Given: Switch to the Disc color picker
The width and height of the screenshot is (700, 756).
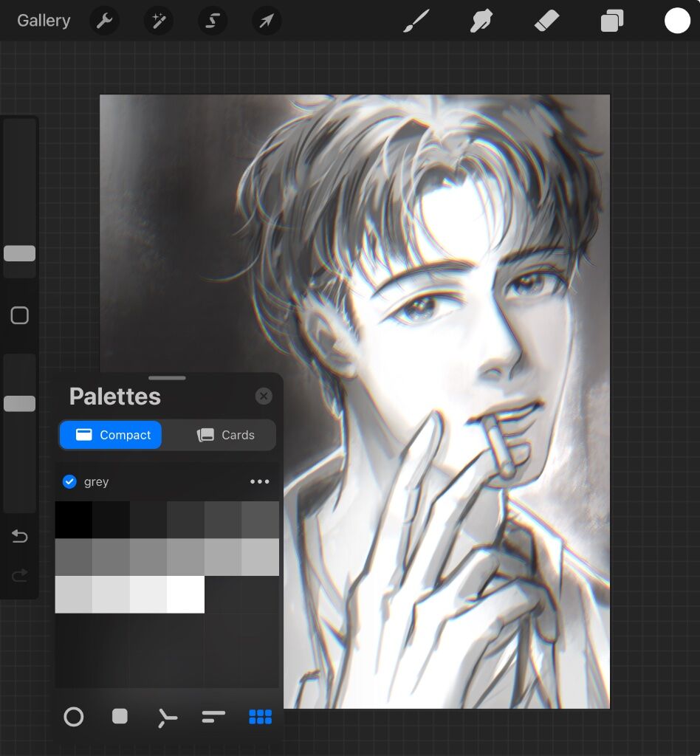Looking at the screenshot, I should [74, 717].
